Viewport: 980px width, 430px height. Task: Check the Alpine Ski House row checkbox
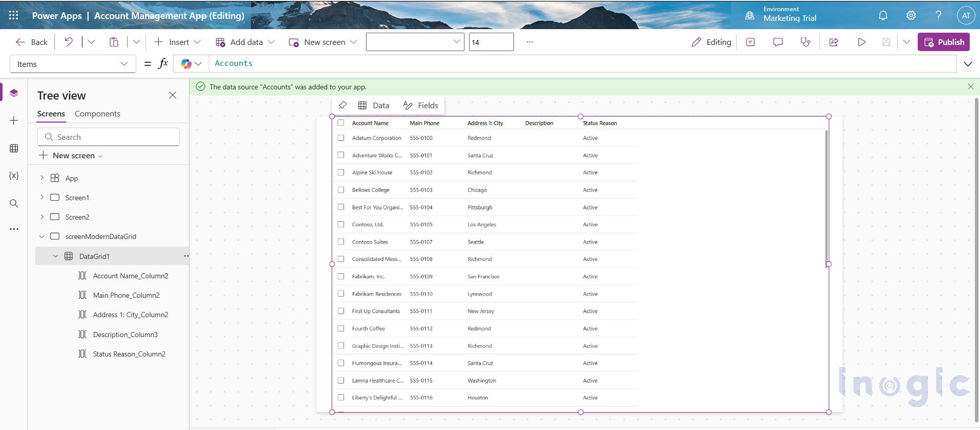coord(341,173)
